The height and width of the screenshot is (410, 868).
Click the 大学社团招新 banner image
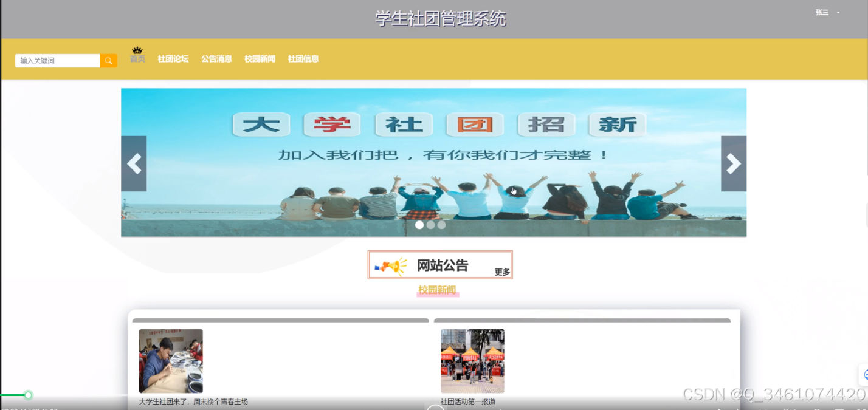coord(433,163)
